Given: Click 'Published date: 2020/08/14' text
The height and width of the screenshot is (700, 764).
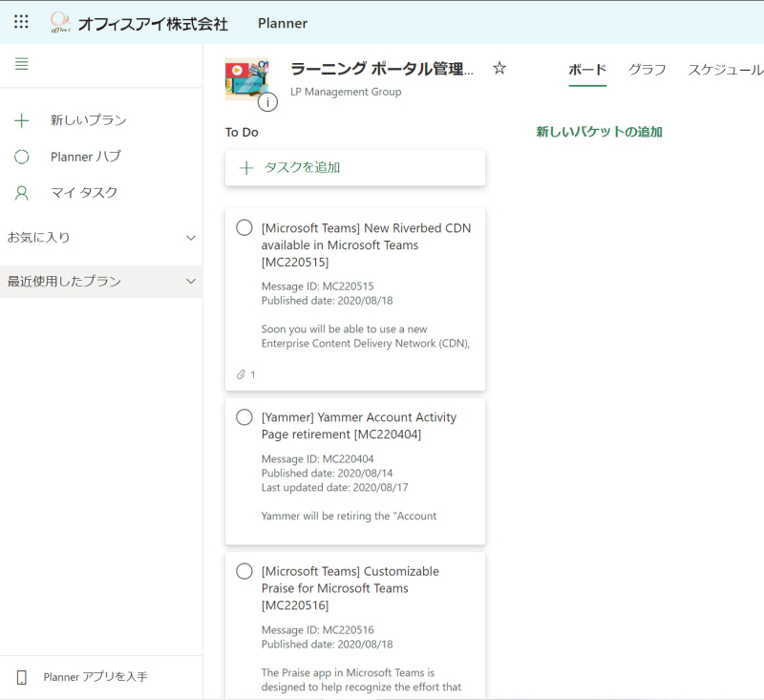Looking at the screenshot, I should 327,473.
